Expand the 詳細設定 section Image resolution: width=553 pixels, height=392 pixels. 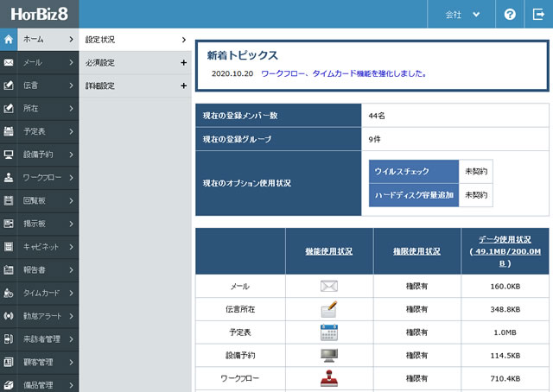coord(134,86)
